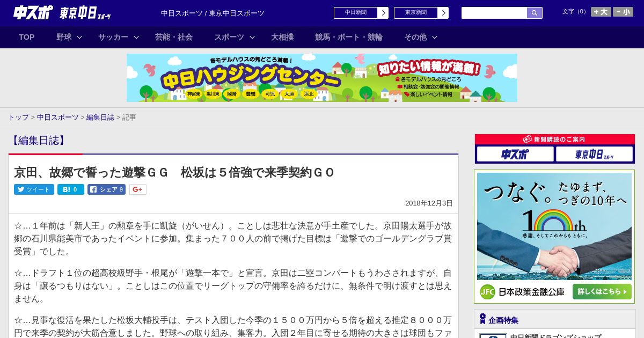The width and height of the screenshot is (644, 338).
Task: Tweet the article via ツイート button
Action: click(x=34, y=189)
